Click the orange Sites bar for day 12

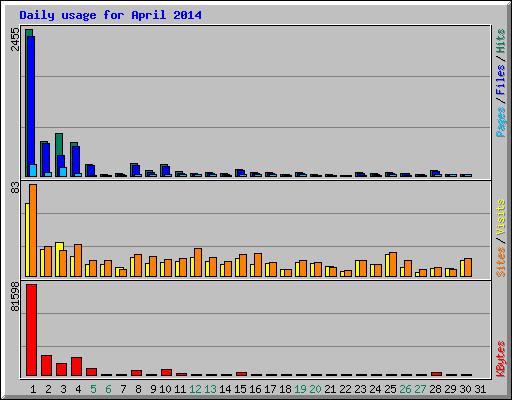[198, 262]
